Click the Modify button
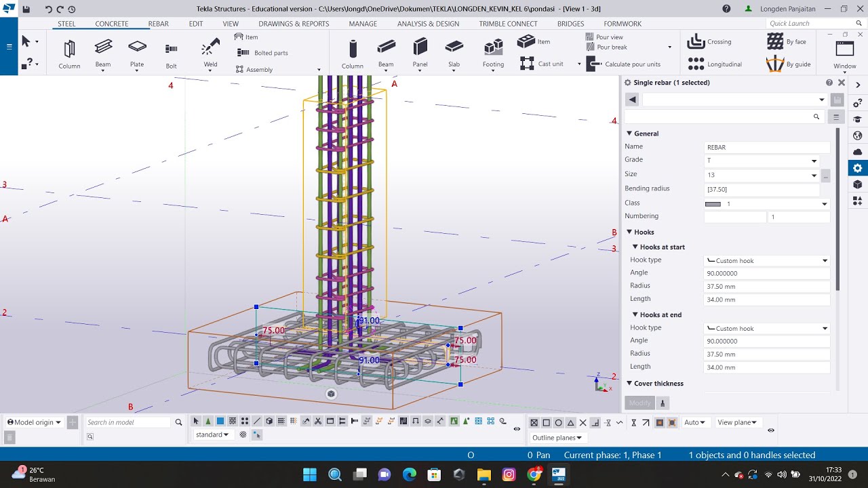The image size is (868, 488). 639,403
